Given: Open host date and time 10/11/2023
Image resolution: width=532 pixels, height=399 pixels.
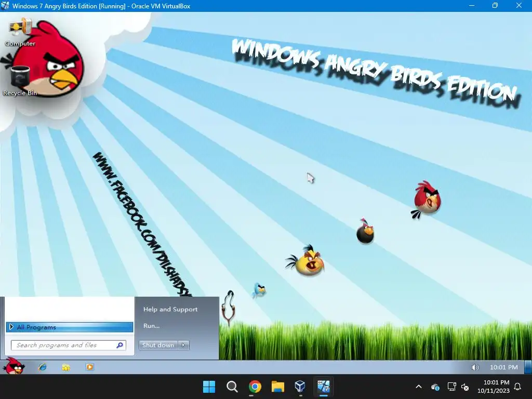Looking at the screenshot, I should coord(494,387).
